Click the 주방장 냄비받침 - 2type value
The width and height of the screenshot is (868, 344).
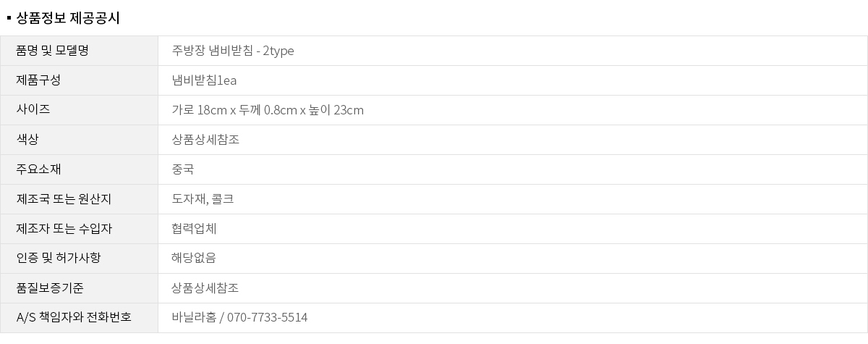tap(233, 51)
